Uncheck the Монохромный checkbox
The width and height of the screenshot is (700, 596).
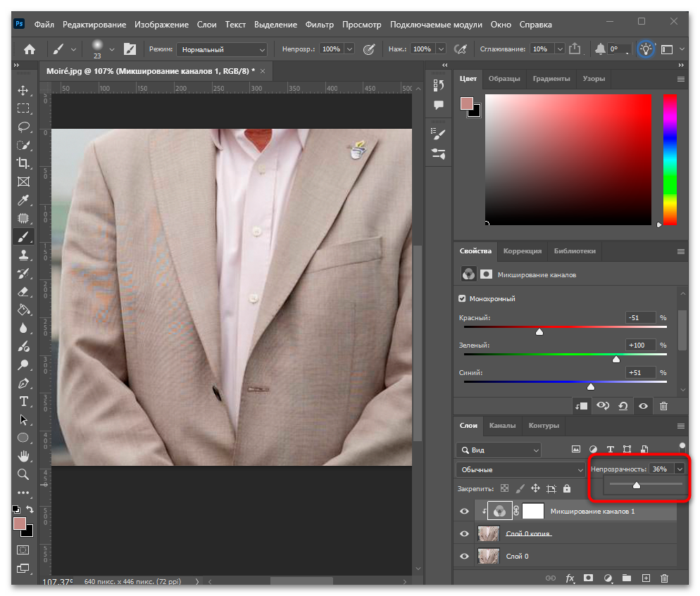tap(462, 298)
